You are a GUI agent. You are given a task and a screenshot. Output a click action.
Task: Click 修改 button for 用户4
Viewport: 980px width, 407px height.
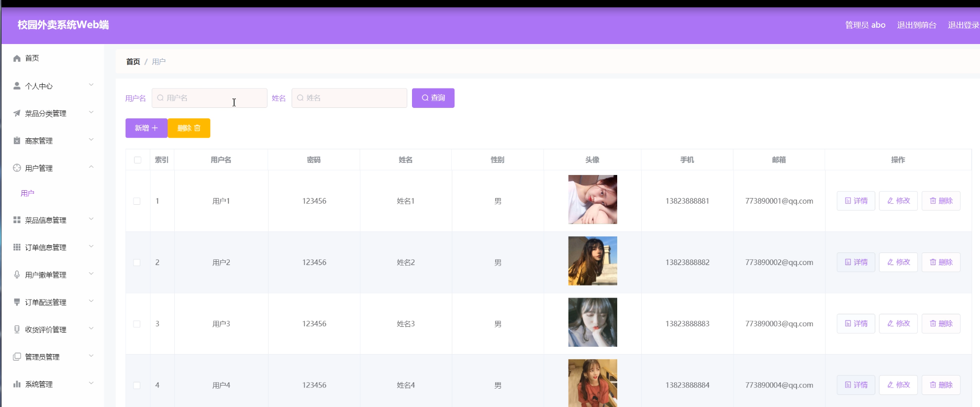[898, 385]
